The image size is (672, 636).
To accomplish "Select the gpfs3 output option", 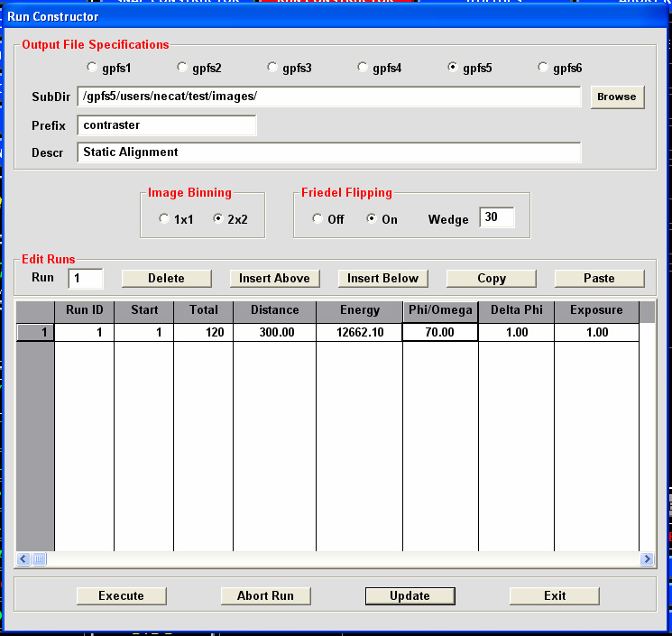I will click(272, 68).
